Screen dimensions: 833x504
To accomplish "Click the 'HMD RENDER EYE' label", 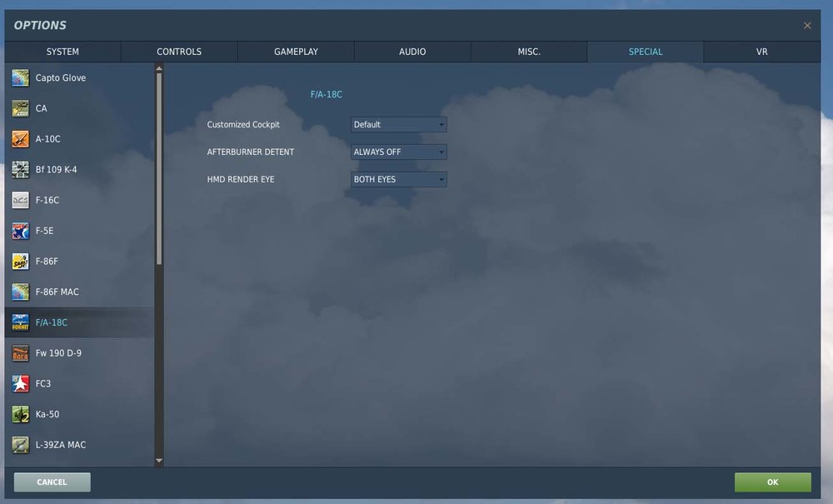I will [241, 179].
